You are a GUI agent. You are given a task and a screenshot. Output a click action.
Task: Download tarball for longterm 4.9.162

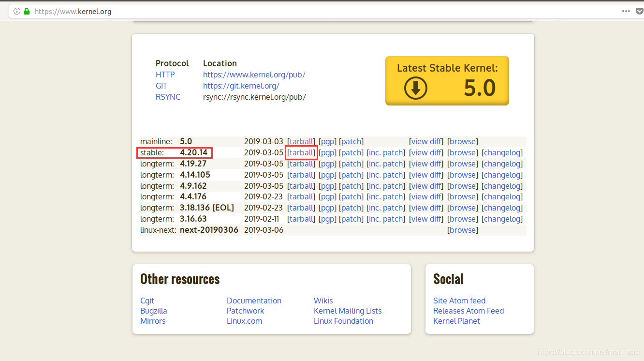[x=301, y=186]
